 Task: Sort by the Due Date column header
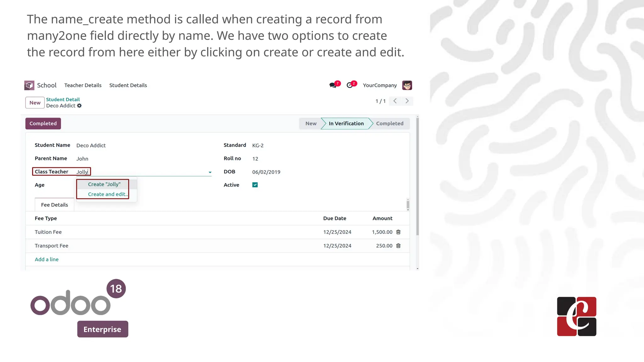click(x=335, y=218)
